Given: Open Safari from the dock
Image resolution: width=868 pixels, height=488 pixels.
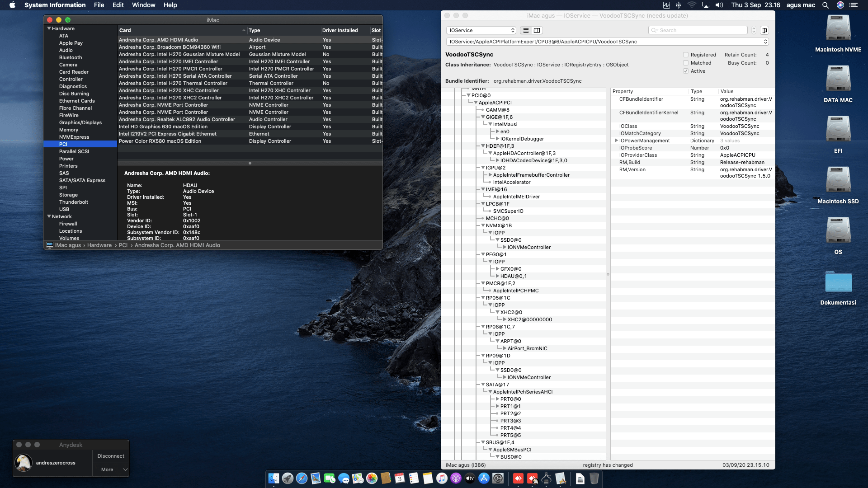Looking at the screenshot, I should tap(302, 479).
